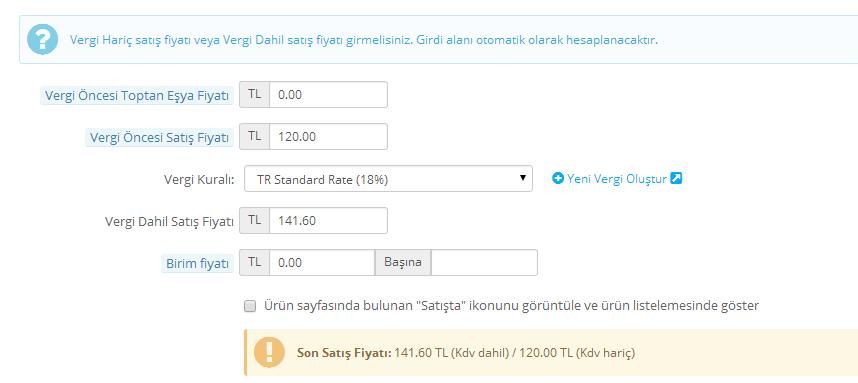
Task: Click the Vergi Öncesi Satış Fiyatı field showing 120.00
Action: pos(328,137)
